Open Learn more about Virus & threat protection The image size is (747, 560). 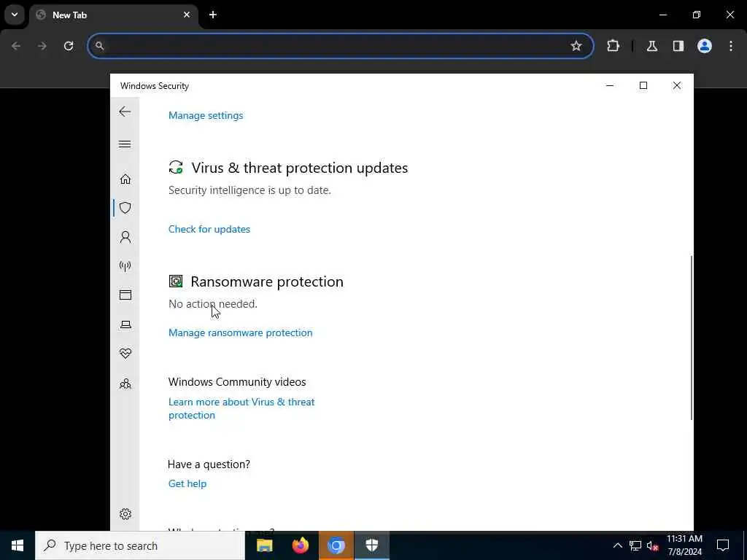point(241,408)
